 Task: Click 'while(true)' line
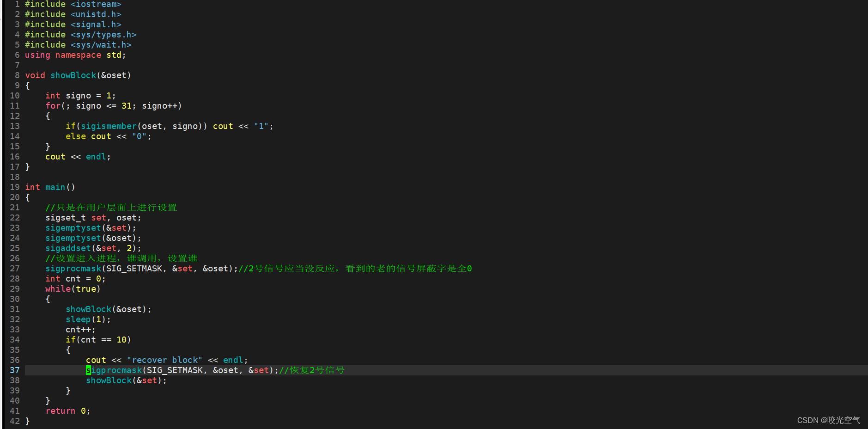73,289
